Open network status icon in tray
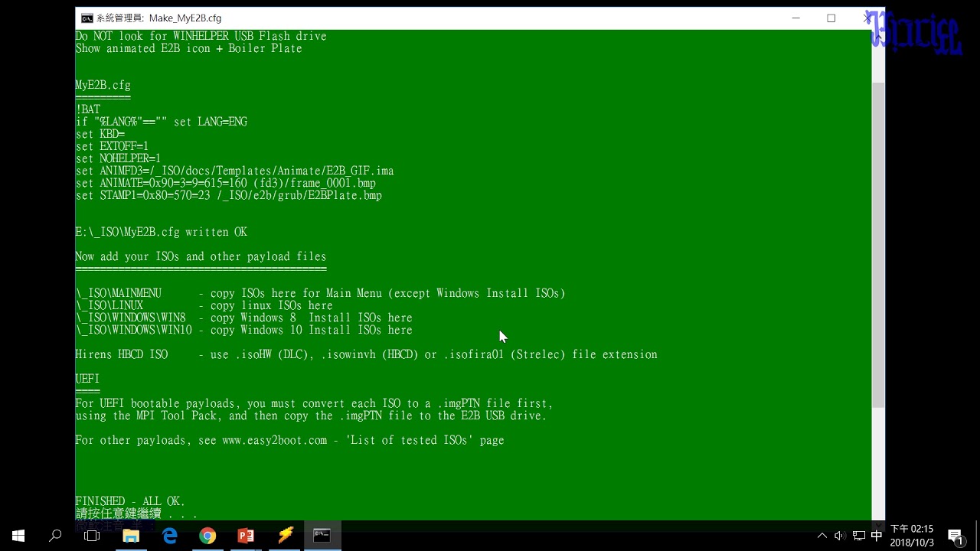This screenshot has width=980, height=551. (858, 536)
